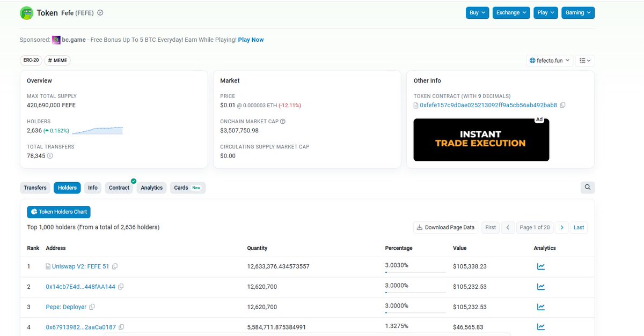Click the document icon beside Uniswap V2 address

48,266
